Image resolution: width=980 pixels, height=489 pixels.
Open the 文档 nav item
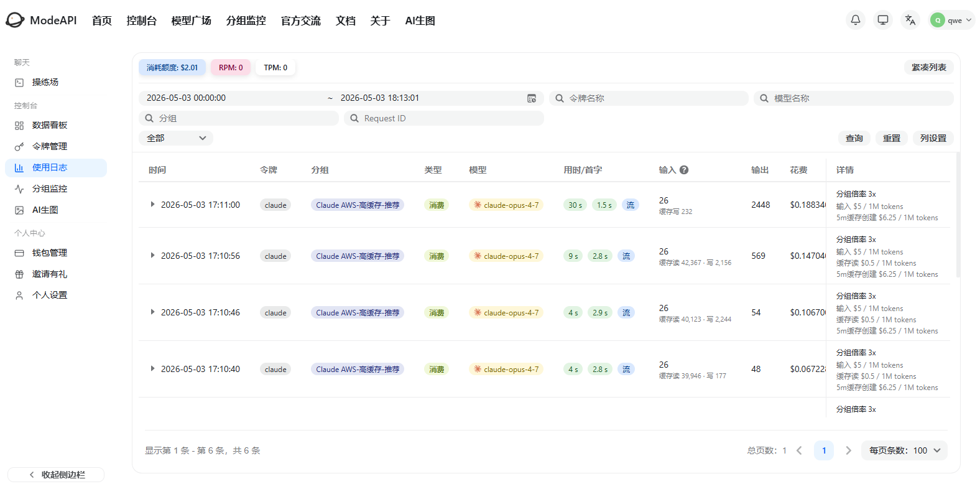pyautogui.click(x=346, y=21)
